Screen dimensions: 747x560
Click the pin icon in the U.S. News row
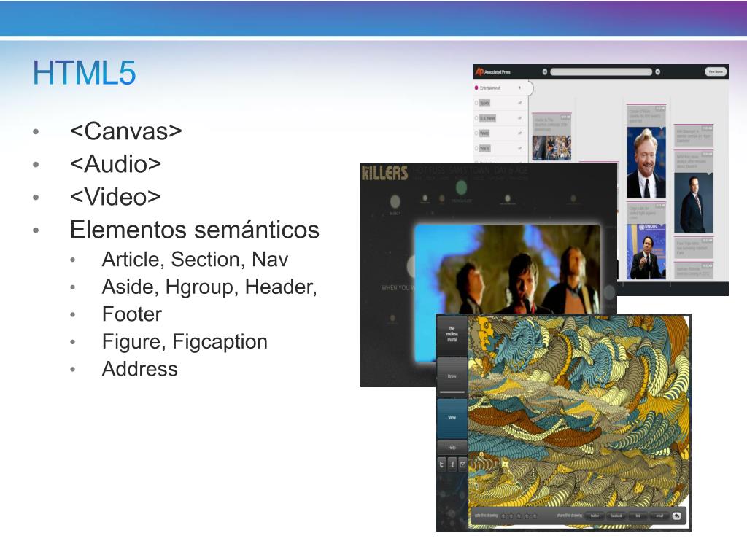(x=519, y=117)
